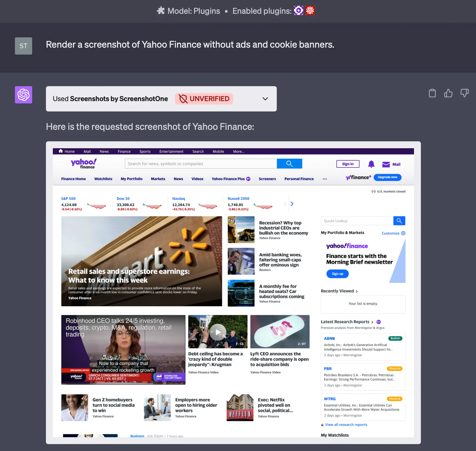
Task: Click the right arrow beside Russell 2000
Action: (x=292, y=203)
